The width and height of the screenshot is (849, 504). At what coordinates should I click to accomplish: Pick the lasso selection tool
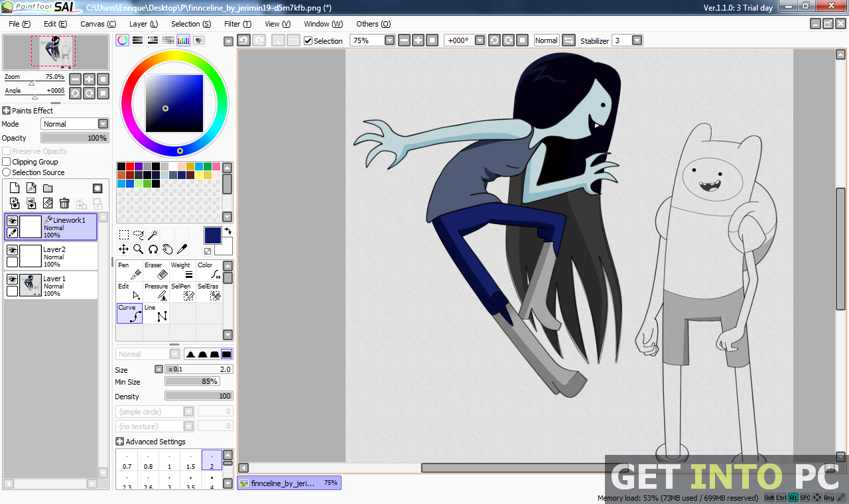[x=139, y=235]
